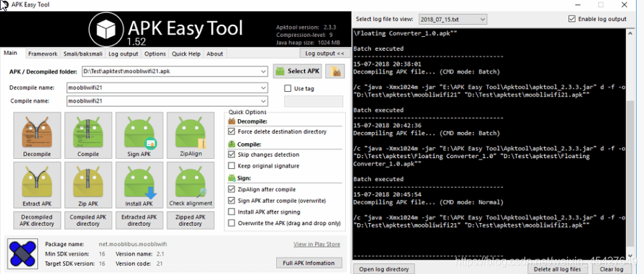
Task: Enable Install APK after signing
Action: tap(231, 212)
